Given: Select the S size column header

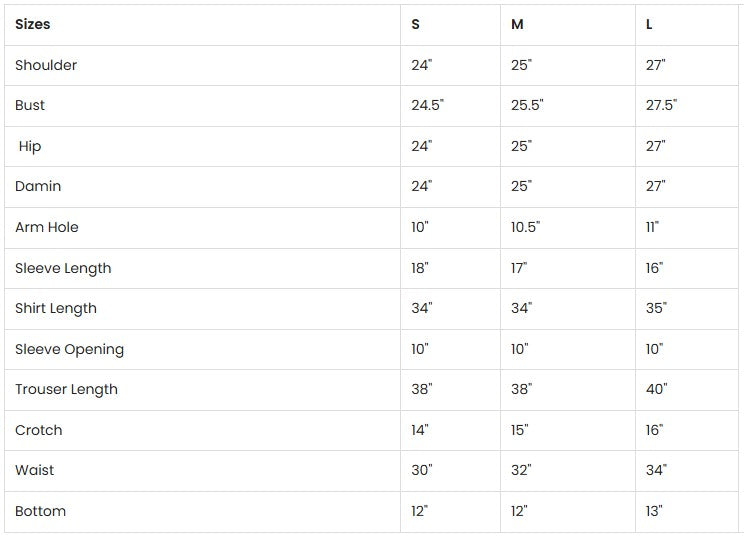Looking at the screenshot, I should 416,24.
